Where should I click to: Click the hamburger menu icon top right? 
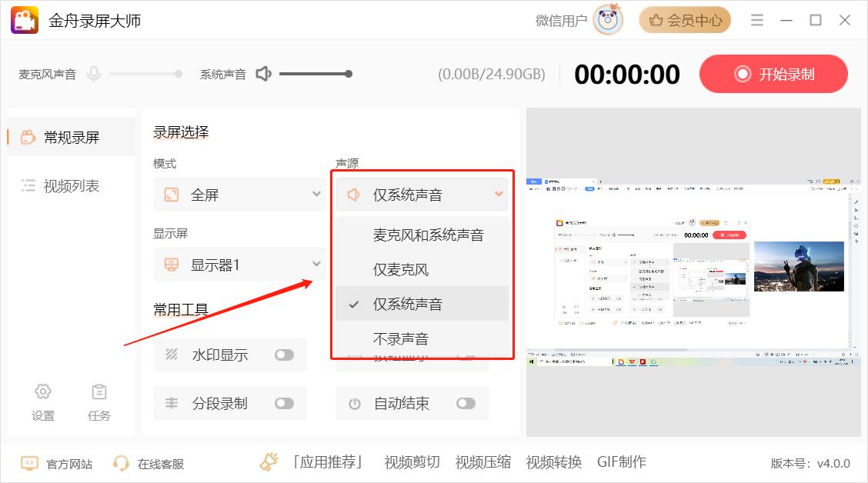pyautogui.click(x=756, y=19)
